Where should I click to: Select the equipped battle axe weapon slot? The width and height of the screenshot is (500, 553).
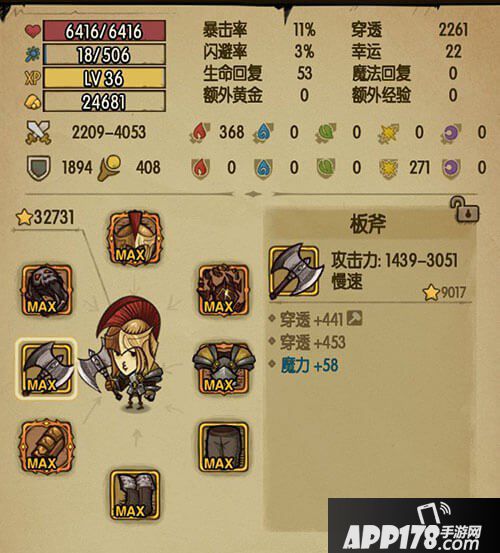tap(47, 369)
